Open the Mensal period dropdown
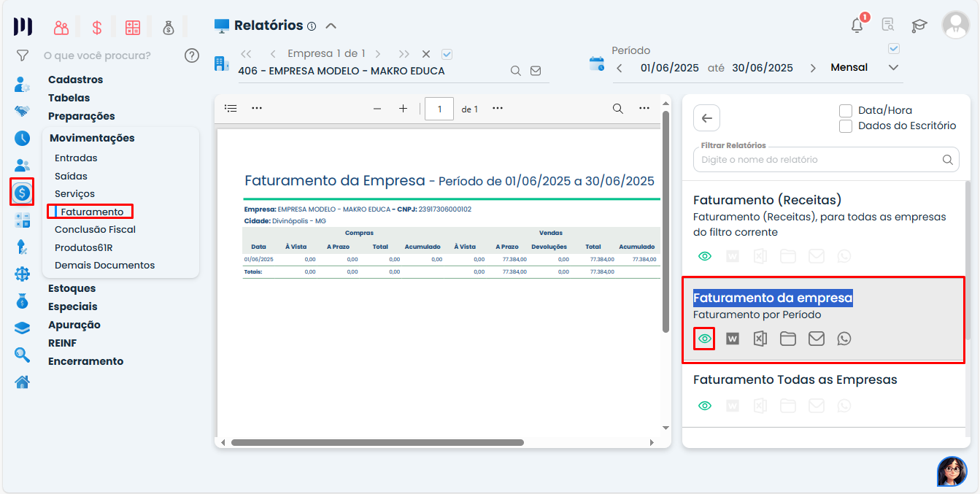The image size is (980, 494). click(x=893, y=66)
